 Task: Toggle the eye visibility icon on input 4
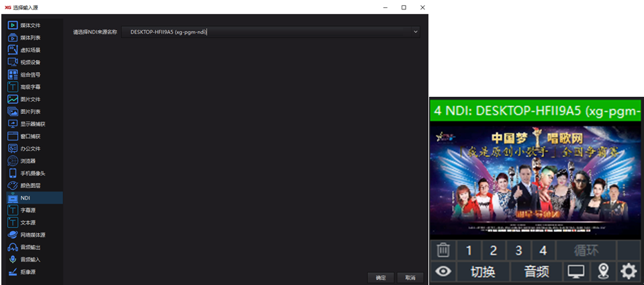point(443,272)
